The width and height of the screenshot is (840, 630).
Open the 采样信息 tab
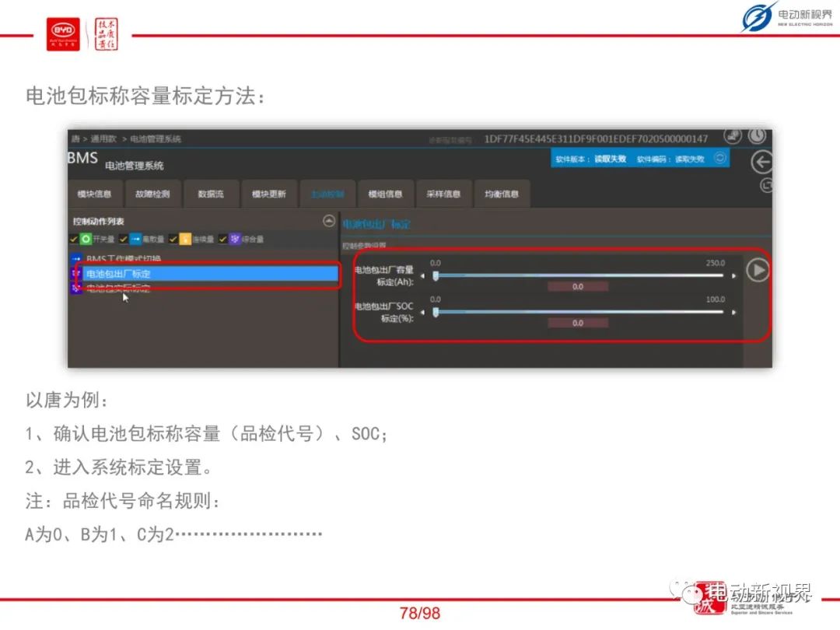pos(443,194)
